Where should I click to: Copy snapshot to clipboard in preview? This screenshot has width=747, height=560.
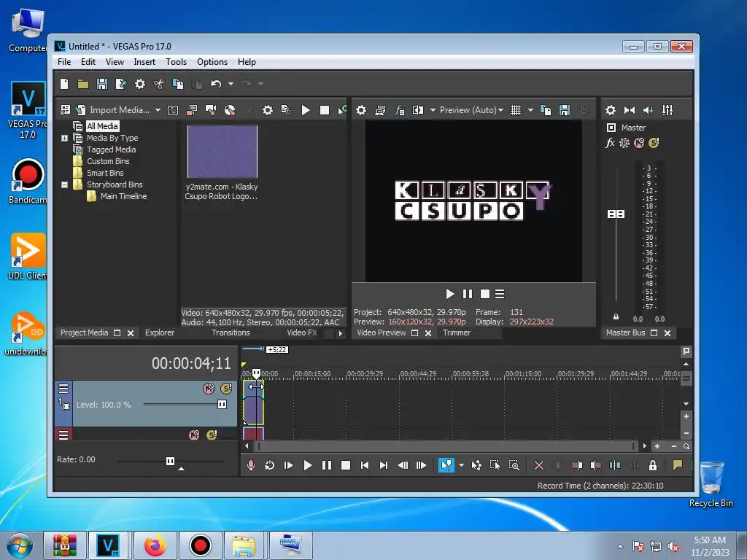click(546, 110)
